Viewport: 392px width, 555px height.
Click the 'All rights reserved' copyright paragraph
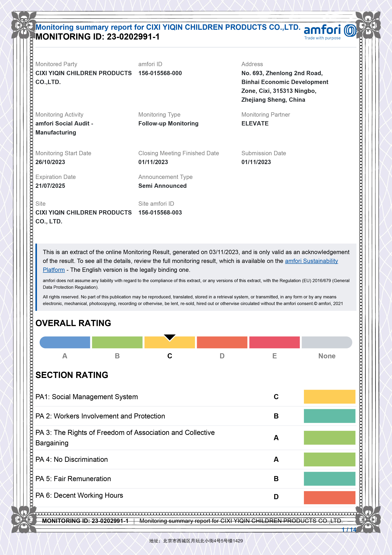coord(193,300)
